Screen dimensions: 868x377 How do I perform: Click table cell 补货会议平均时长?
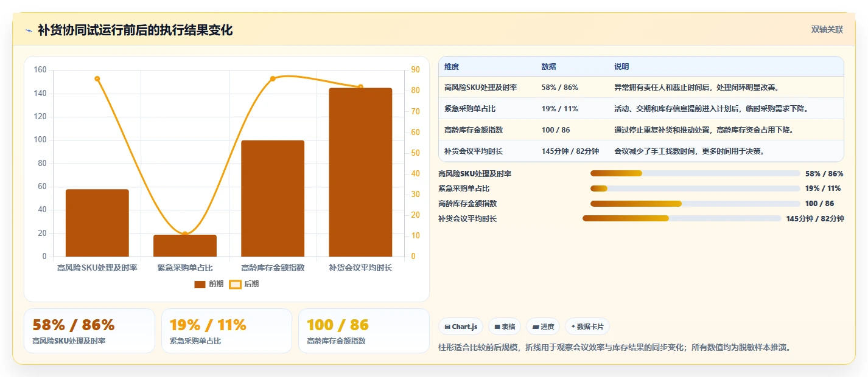point(474,151)
